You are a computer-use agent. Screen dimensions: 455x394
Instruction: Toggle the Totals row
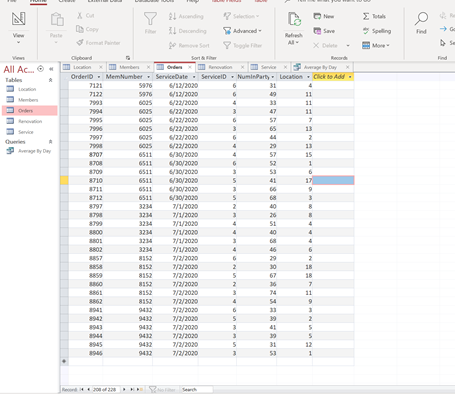pos(374,16)
